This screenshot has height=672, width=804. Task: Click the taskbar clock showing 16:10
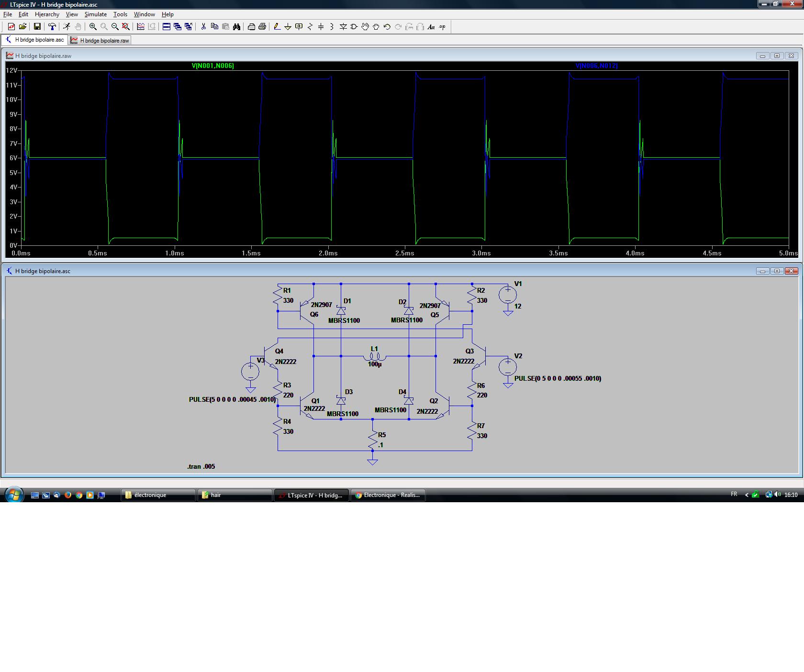791,495
